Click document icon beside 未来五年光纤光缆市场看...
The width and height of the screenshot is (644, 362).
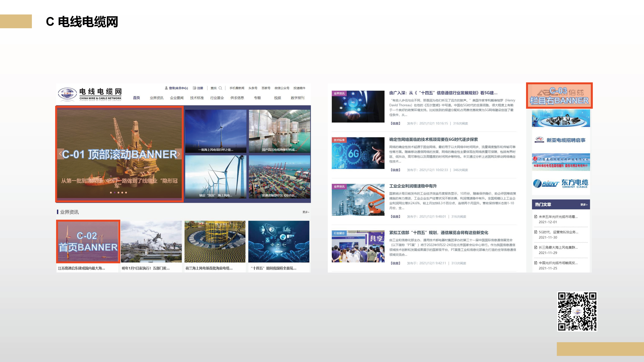(536, 217)
